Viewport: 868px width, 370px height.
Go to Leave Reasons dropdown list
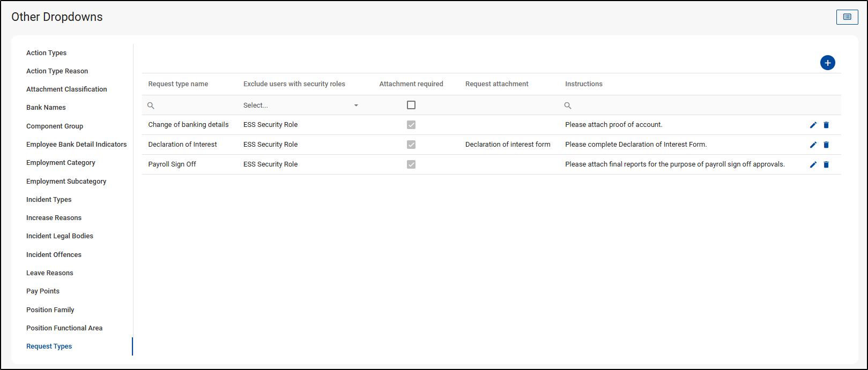pyautogui.click(x=50, y=273)
